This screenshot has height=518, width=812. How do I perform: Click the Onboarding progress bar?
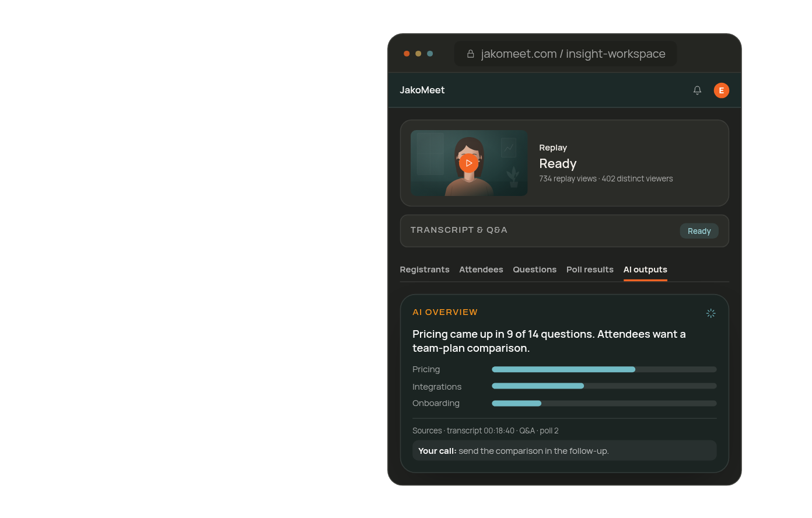tap(604, 403)
